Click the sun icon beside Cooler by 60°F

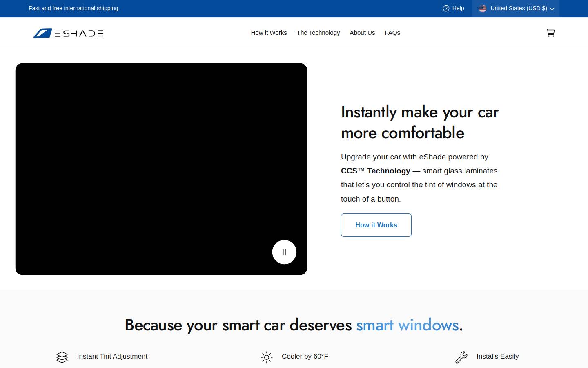click(267, 357)
